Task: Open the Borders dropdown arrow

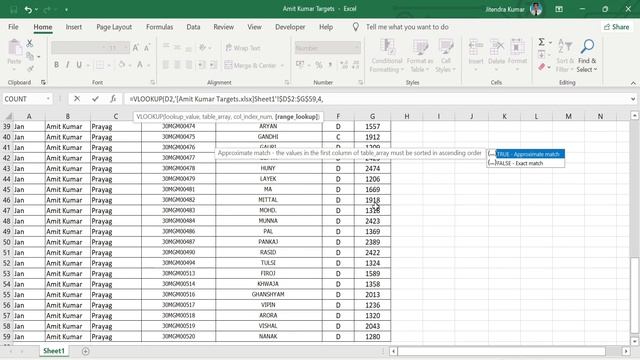Action: click(108, 65)
